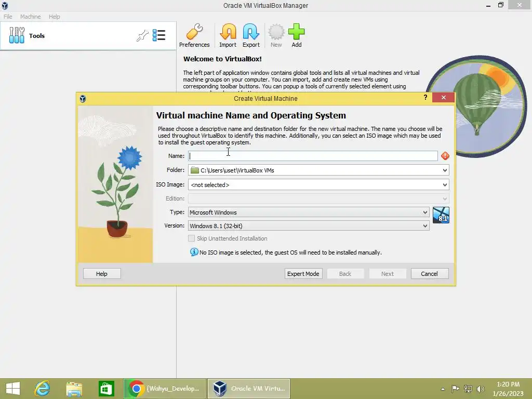The height and width of the screenshot is (399, 532).
Task: Click the dialog help question mark
Action: coord(425,97)
